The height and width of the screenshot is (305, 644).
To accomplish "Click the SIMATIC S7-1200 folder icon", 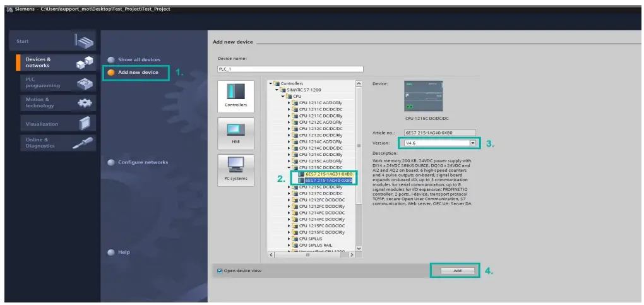I will point(283,90).
